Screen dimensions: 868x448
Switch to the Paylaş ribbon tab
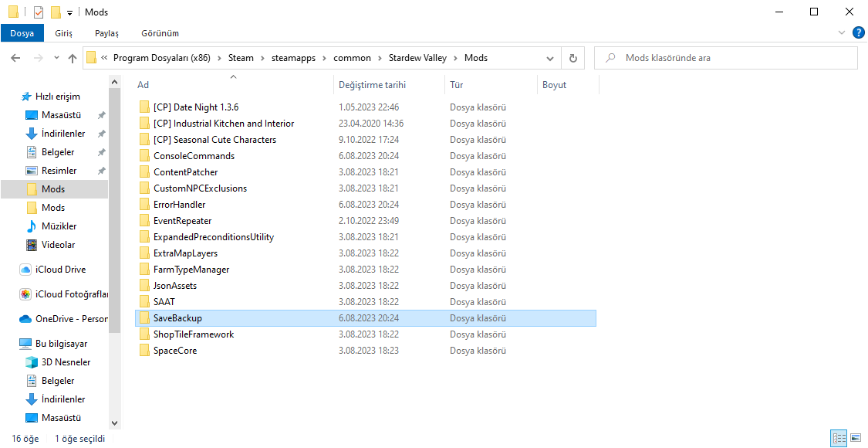106,33
